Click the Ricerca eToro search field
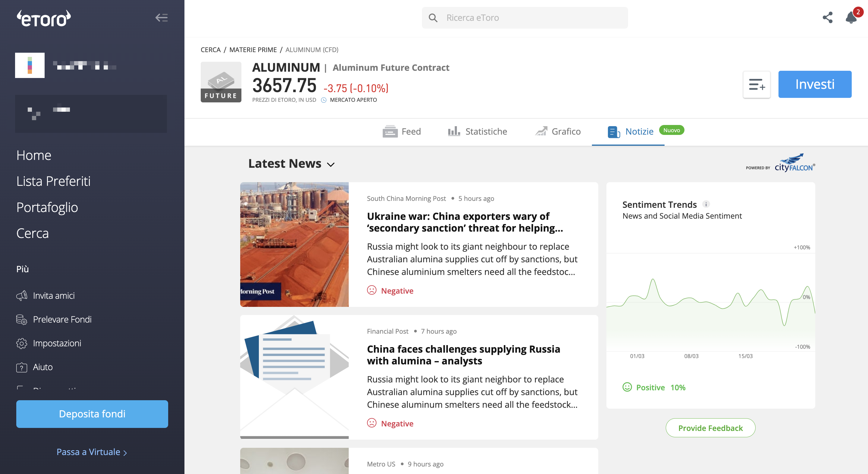Image resolution: width=868 pixels, height=474 pixels. tap(524, 17)
